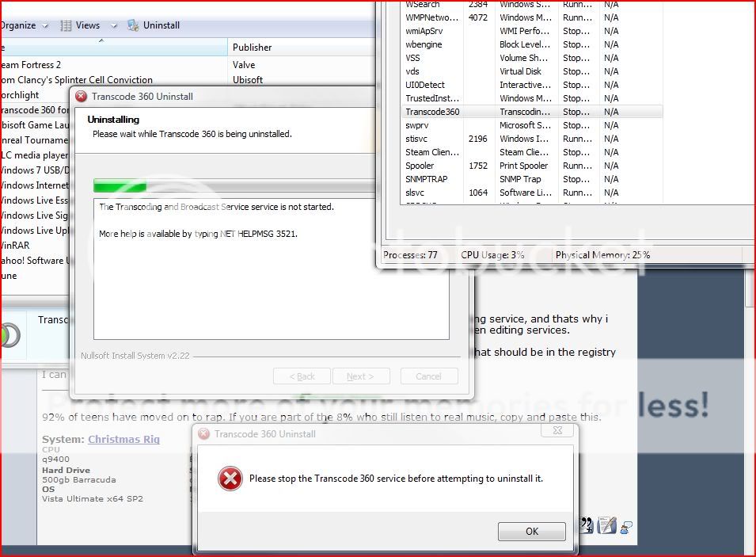Select the Yahoo! Software Update row
The height and width of the screenshot is (557, 756).
35,261
